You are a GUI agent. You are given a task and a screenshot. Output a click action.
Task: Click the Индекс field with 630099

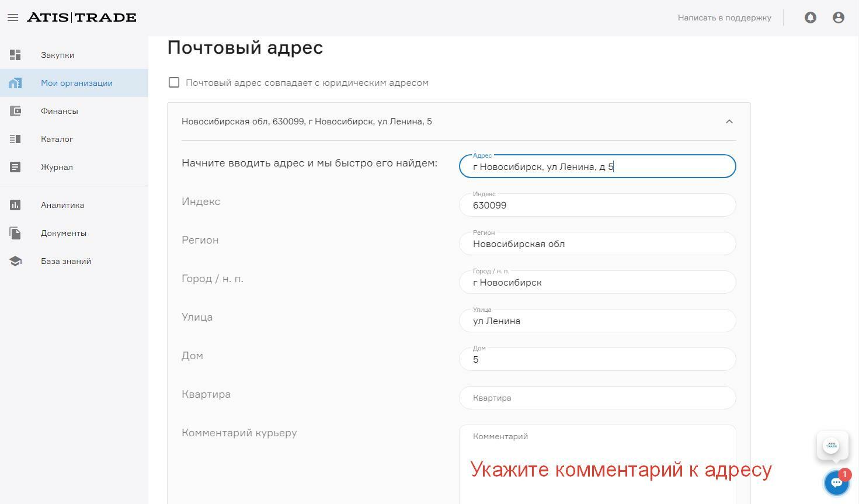(x=597, y=205)
